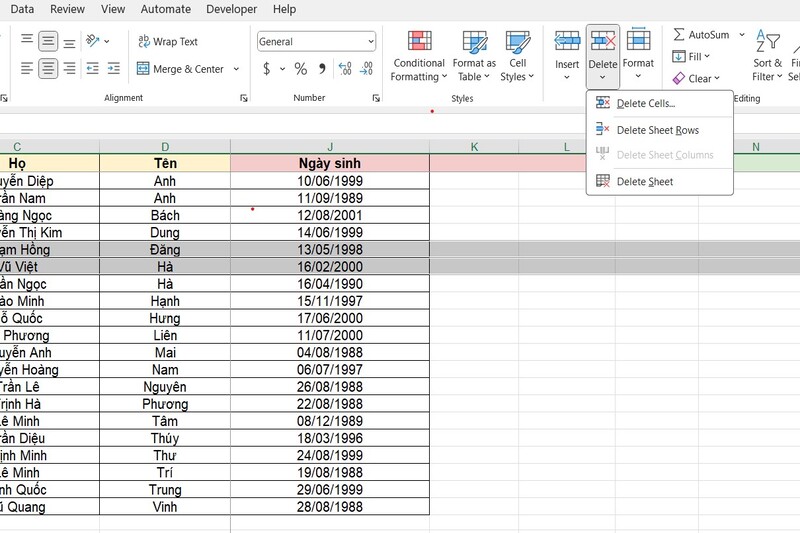Toggle Wrap Text on
This screenshot has width=800, height=533.
[168, 41]
